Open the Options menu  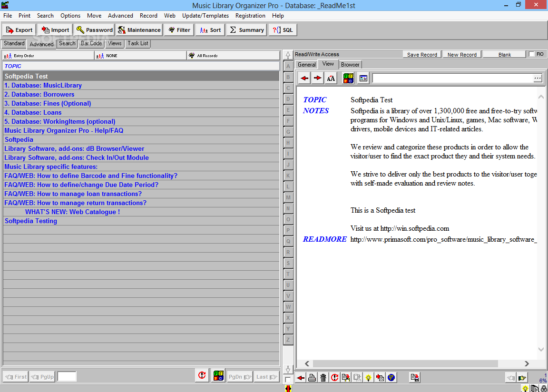pyautogui.click(x=70, y=16)
